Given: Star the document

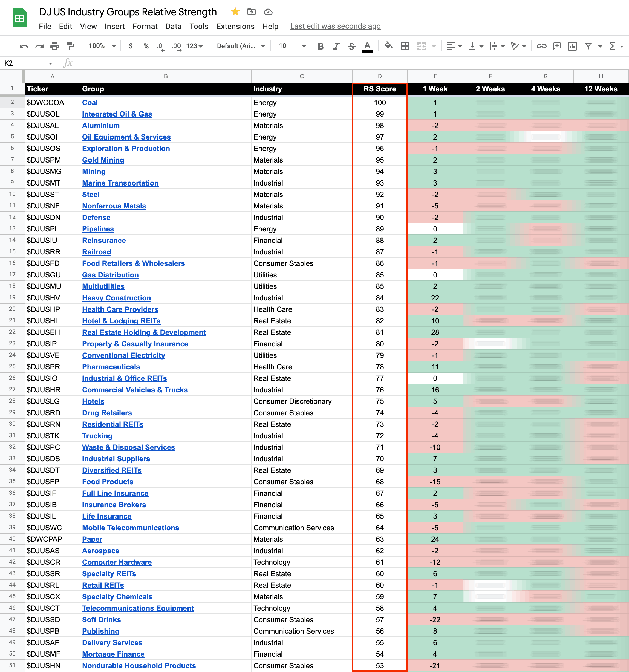Looking at the screenshot, I should [x=235, y=12].
